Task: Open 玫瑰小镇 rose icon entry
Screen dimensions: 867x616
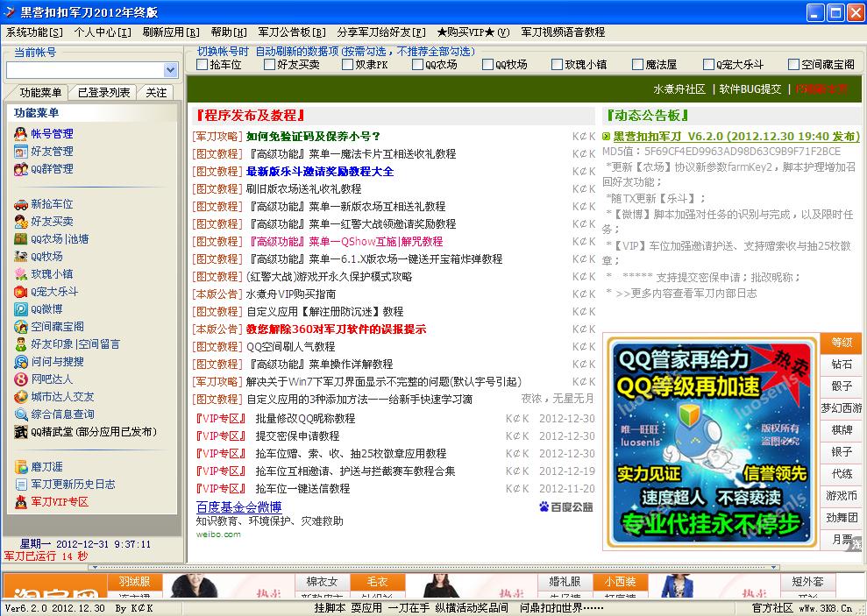Action: click(21, 274)
